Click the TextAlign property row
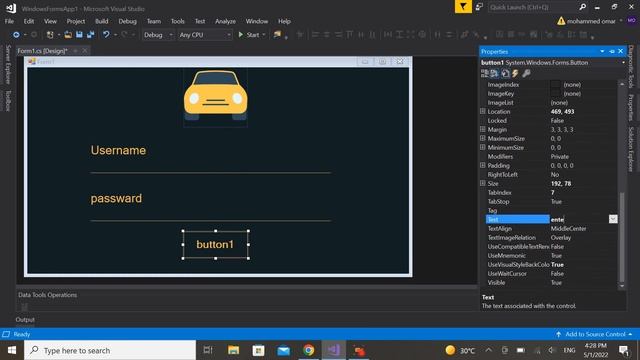Viewport: 640px width, 360px height. tap(551, 229)
